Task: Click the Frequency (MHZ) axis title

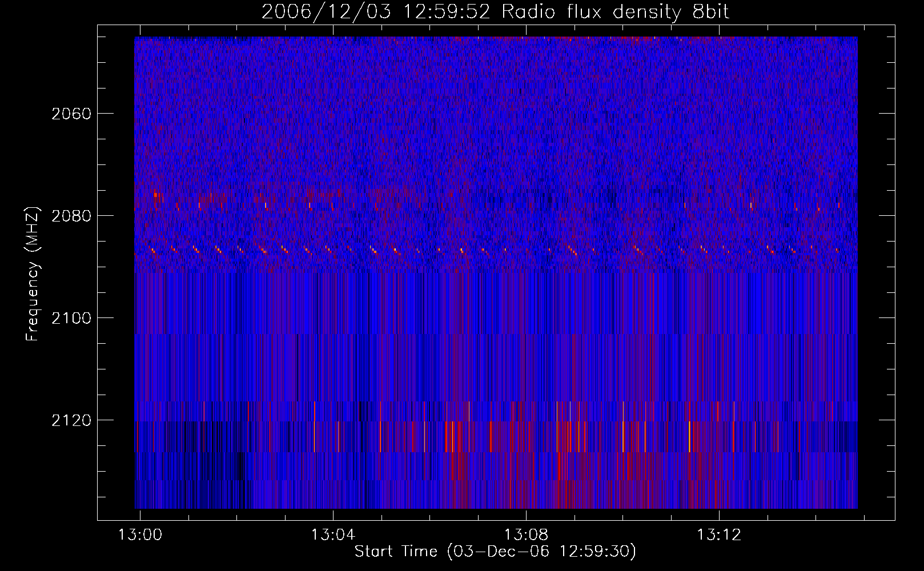Action: [33, 274]
